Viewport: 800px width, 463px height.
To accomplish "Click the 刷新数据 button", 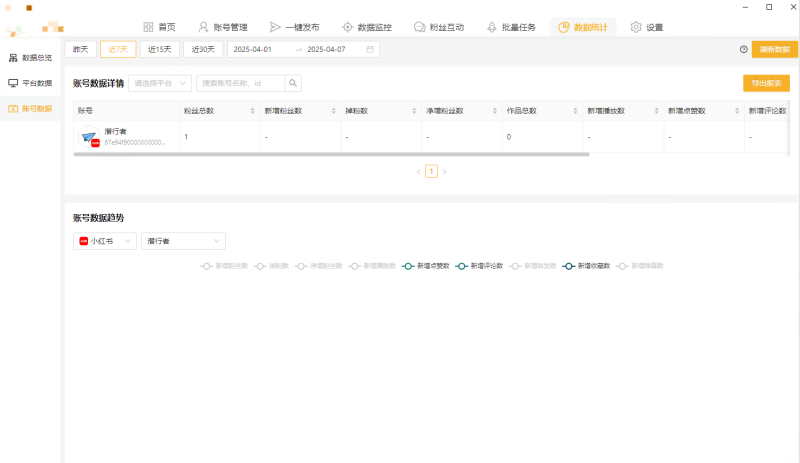I will click(x=774, y=49).
